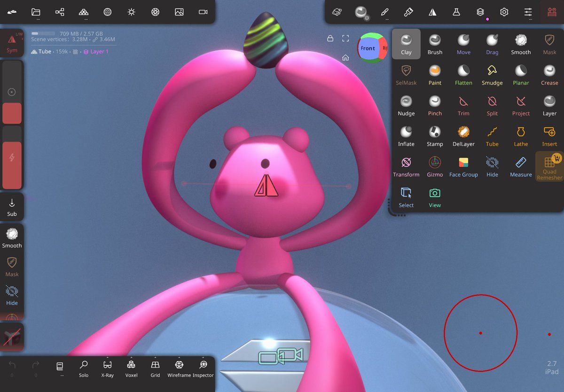Image resolution: width=564 pixels, height=392 pixels.
Task: Toggle the Sym symmetry button
Action: click(x=12, y=43)
